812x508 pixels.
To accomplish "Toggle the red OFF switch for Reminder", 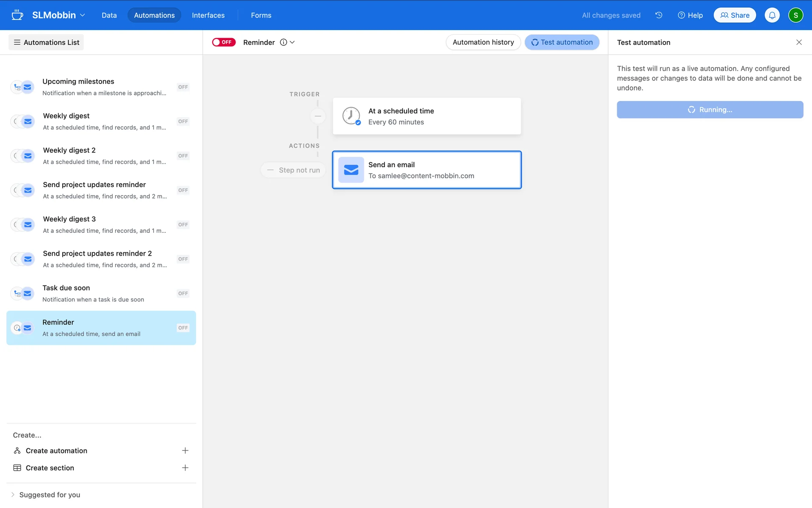I will pos(224,42).
